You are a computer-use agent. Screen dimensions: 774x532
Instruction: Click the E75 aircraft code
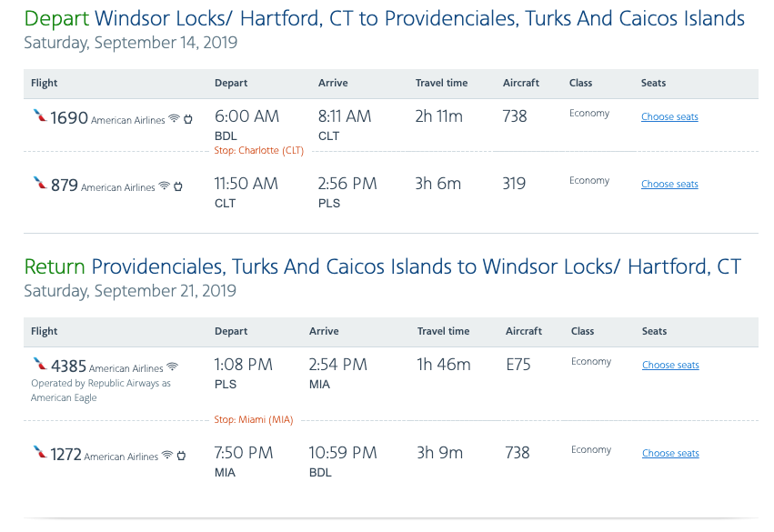tap(518, 365)
